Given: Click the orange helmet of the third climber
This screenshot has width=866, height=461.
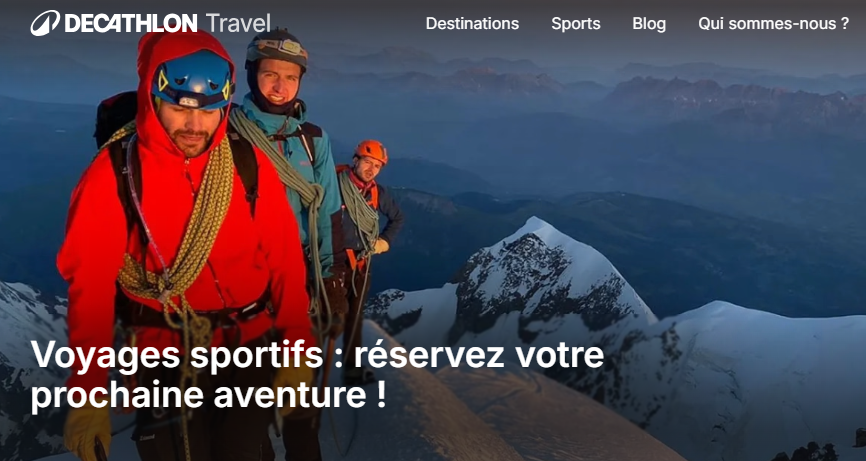Looking at the screenshot, I should 371,151.
